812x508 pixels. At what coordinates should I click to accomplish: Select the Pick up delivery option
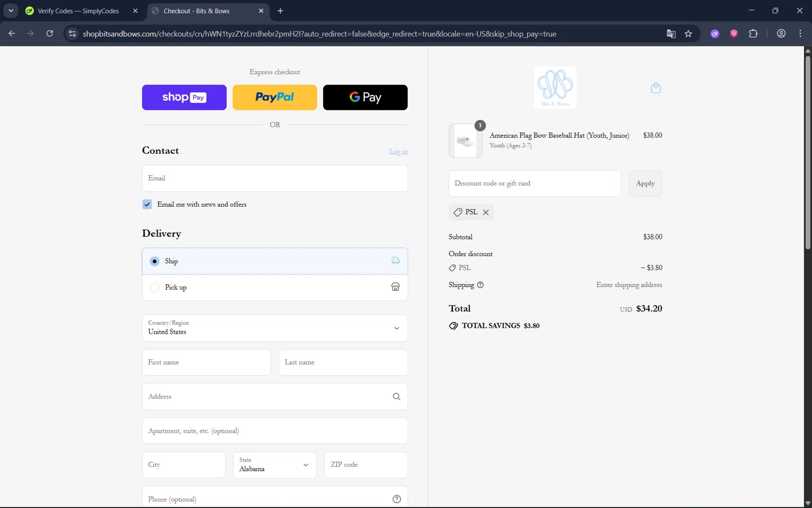click(x=274, y=288)
